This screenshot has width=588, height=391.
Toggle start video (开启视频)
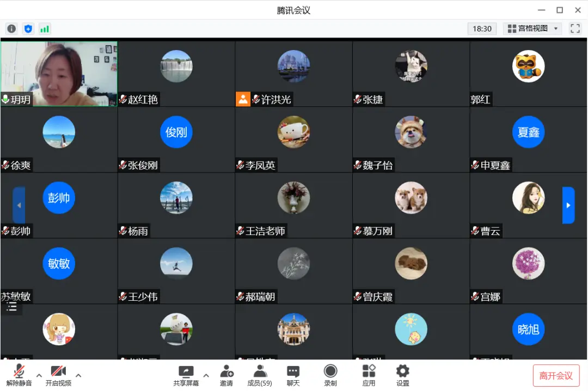pyautogui.click(x=58, y=376)
